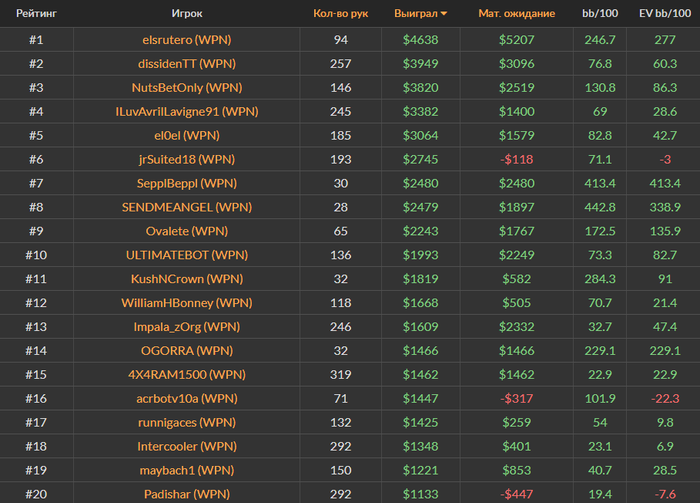Click bb/100 value 284.3
Screen dimensions: 700x503
click(600, 279)
